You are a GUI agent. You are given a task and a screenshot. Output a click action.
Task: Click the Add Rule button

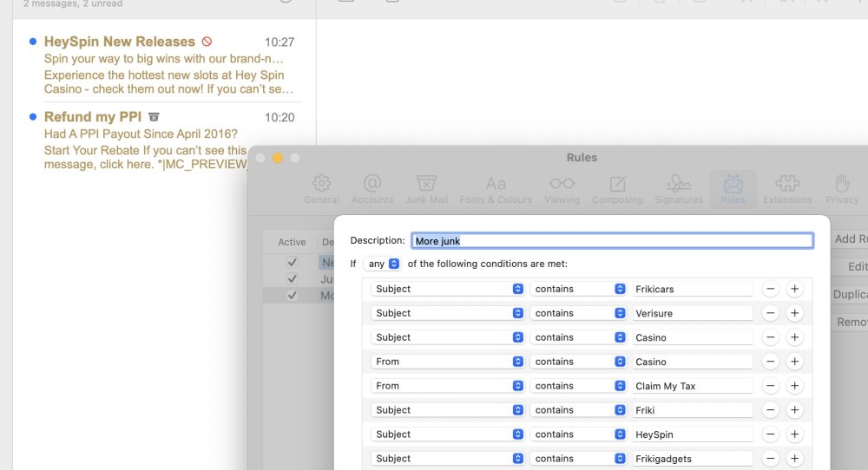(x=849, y=238)
